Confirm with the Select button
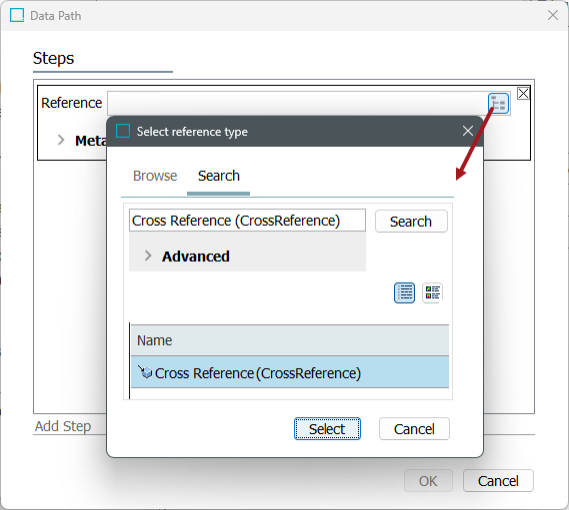Screen dimensions: 569x510 (x=327, y=429)
